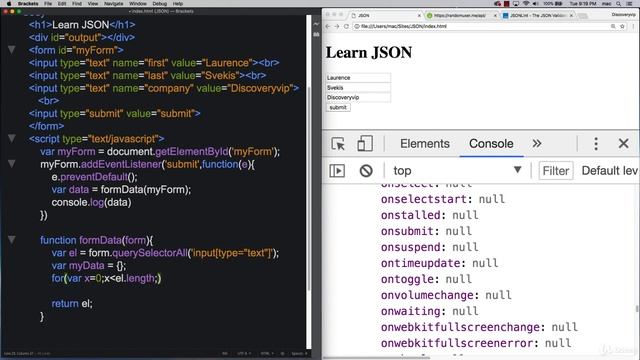Viewport: 640px width, 360px height.
Task: Show the console sidebar icon
Action: [x=337, y=171]
